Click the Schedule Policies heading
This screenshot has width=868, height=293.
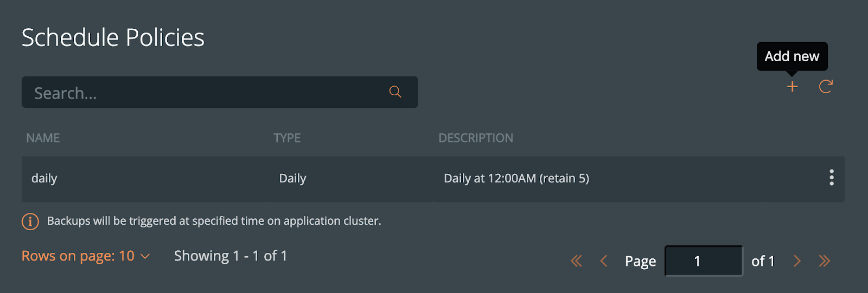113,38
